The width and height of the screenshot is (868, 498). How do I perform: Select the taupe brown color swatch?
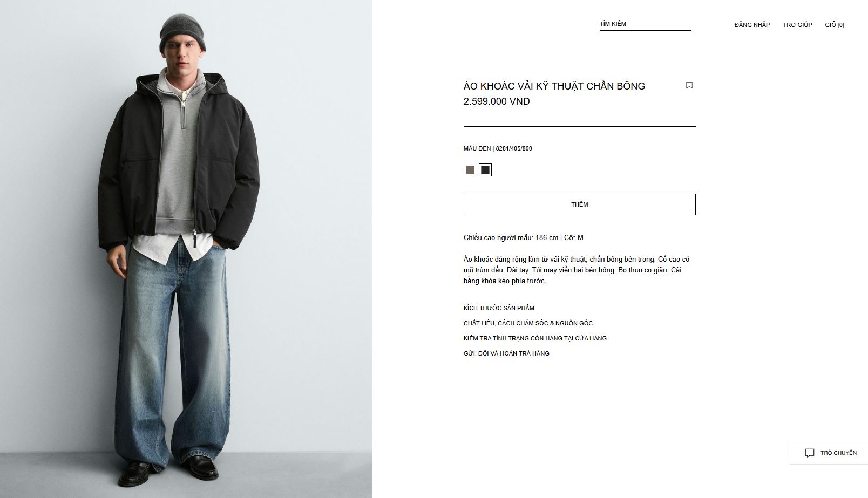(470, 170)
